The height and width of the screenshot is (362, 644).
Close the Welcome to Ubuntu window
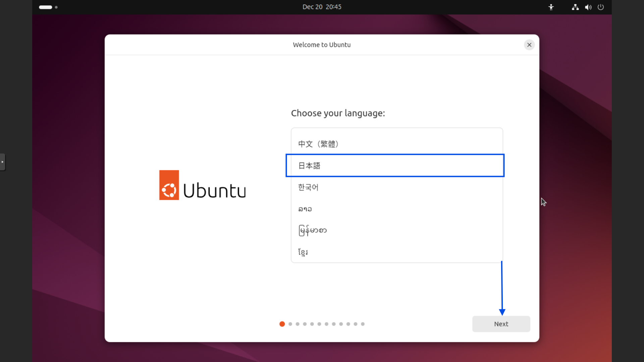529,45
